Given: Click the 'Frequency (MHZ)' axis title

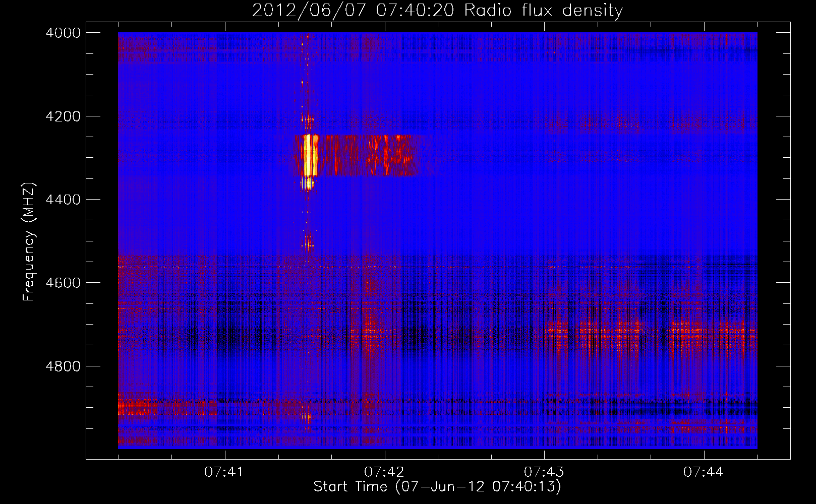Looking at the screenshot, I should pyautogui.click(x=29, y=242).
